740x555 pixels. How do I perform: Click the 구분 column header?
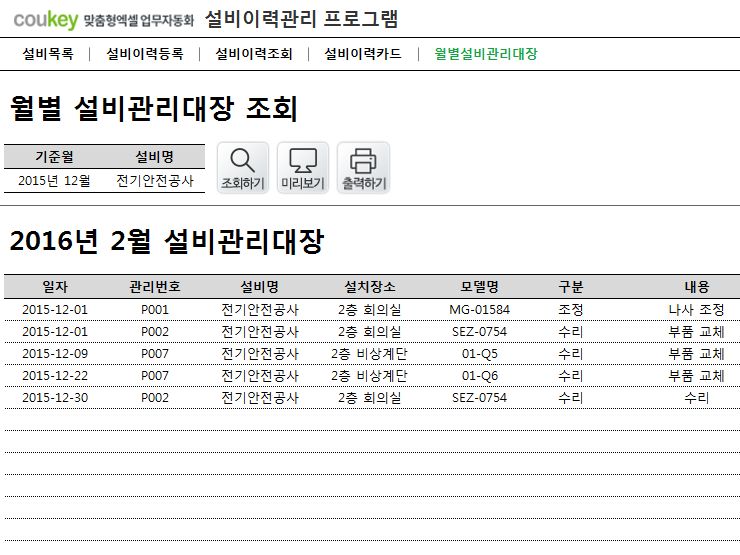[x=571, y=287]
